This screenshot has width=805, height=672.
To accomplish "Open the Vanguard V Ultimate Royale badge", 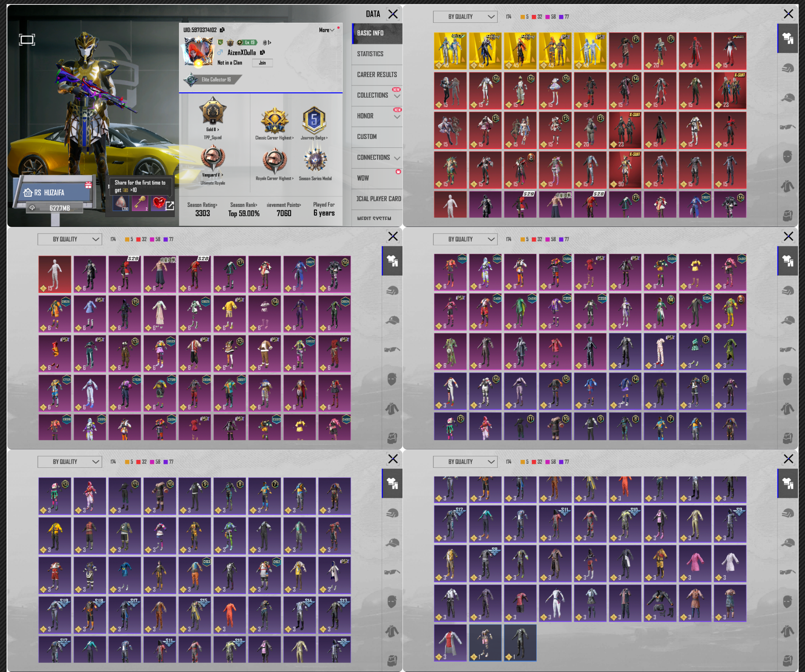I will click(x=213, y=159).
